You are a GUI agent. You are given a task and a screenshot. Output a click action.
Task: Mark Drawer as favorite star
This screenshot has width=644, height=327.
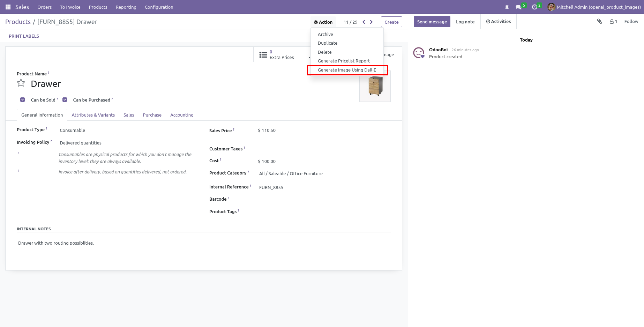click(21, 83)
